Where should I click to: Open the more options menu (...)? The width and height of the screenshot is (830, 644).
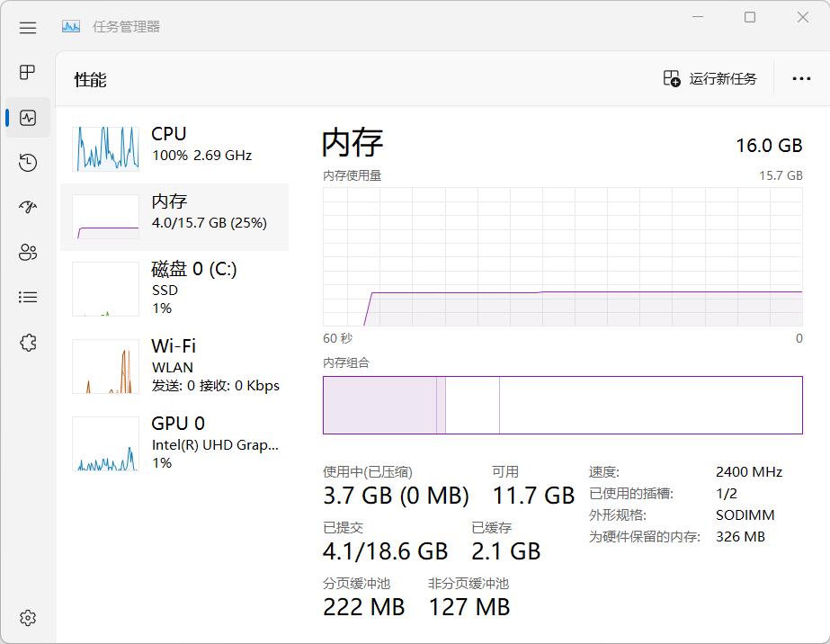tap(800, 78)
